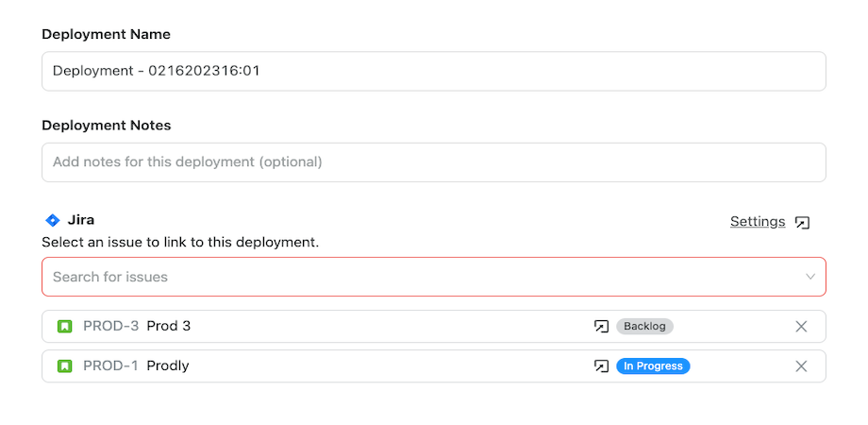Click the green story icon for PROD-1
868x425 pixels.
pos(65,366)
